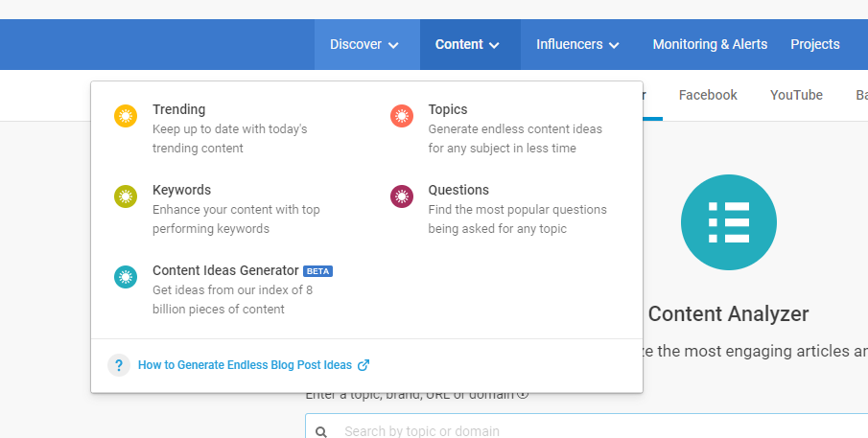Click the olive Keywords icon
Screen dimensions: 868x438
[126, 197]
